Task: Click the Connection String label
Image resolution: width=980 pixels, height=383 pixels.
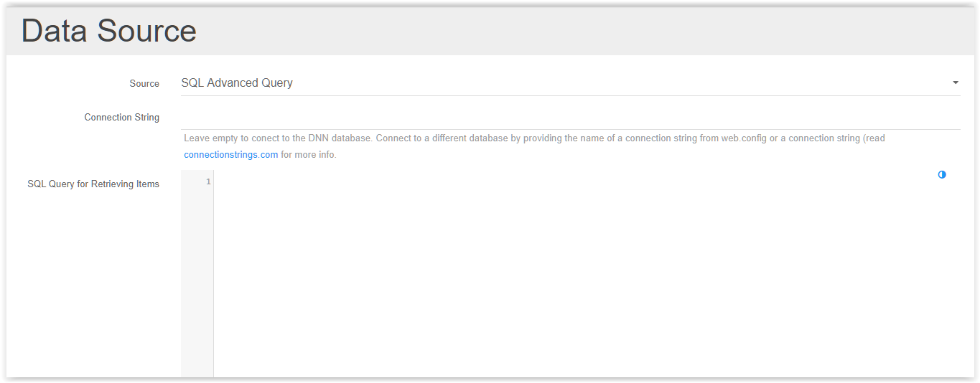Action: [x=122, y=117]
